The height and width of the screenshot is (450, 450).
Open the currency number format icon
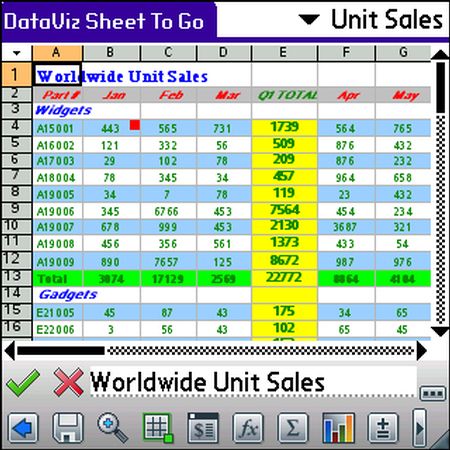coord(203,428)
